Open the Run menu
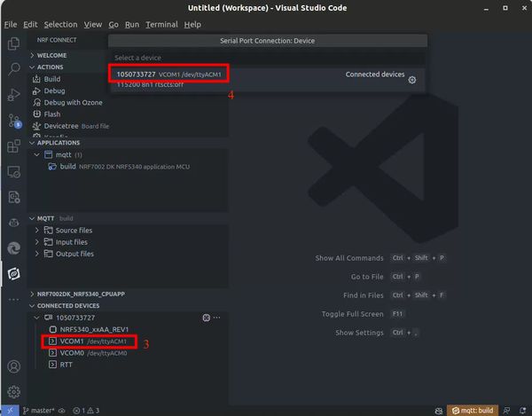The image size is (532, 416). click(131, 25)
